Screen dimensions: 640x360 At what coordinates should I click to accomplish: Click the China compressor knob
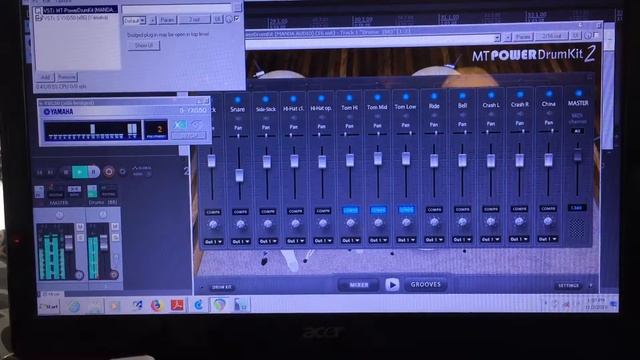click(x=548, y=221)
